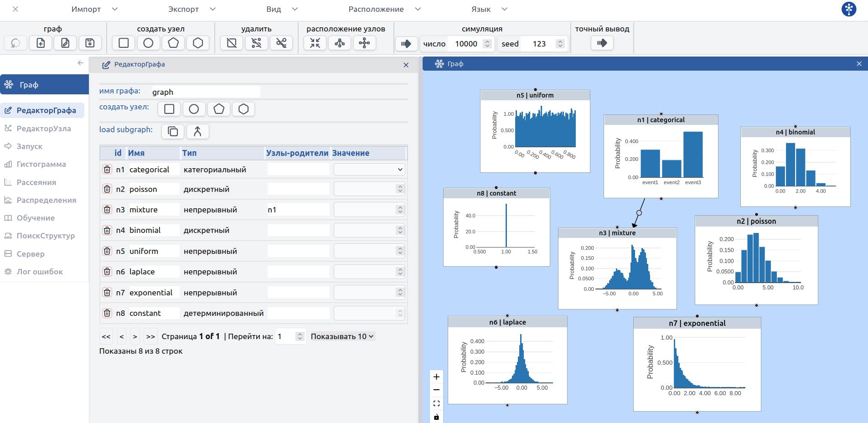Open the value dropdown for n1 categorical

pos(369,170)
